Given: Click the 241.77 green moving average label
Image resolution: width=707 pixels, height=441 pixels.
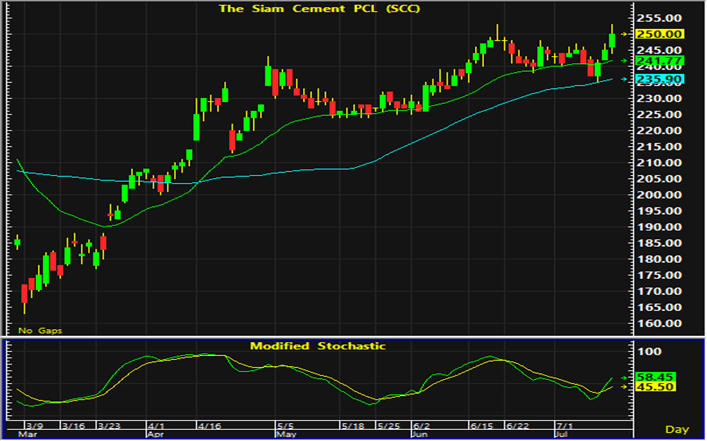Looking at the screenshot, I should point(660,60).
